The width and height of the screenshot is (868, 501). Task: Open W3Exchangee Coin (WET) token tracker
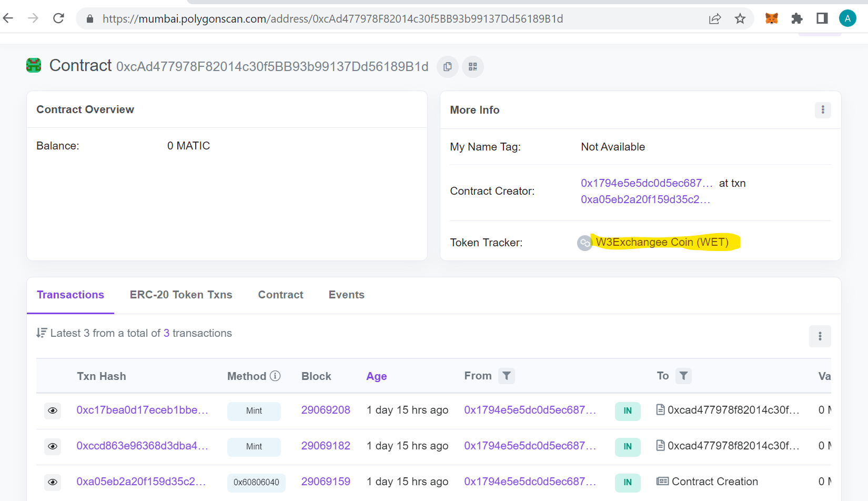click(x=662, y=242)
